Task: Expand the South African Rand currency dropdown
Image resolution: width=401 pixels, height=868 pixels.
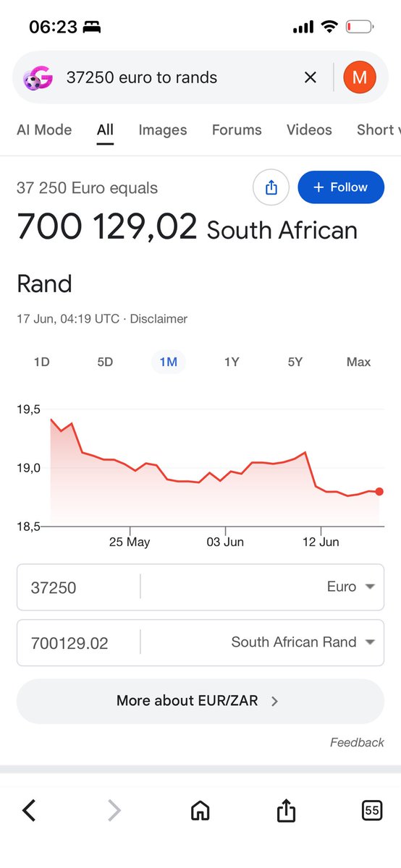Action: click(303, 642)
